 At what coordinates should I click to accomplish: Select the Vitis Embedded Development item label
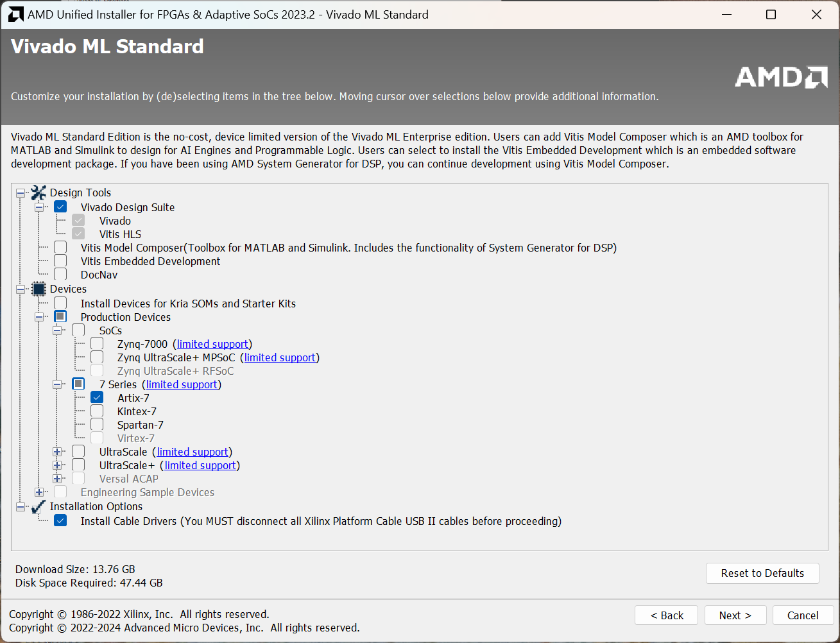(150, 261)
